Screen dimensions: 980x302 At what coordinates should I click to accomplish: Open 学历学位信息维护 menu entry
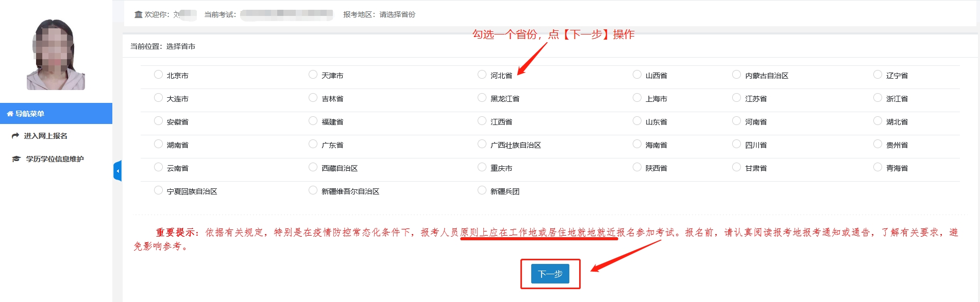click(x=55, y=159)
